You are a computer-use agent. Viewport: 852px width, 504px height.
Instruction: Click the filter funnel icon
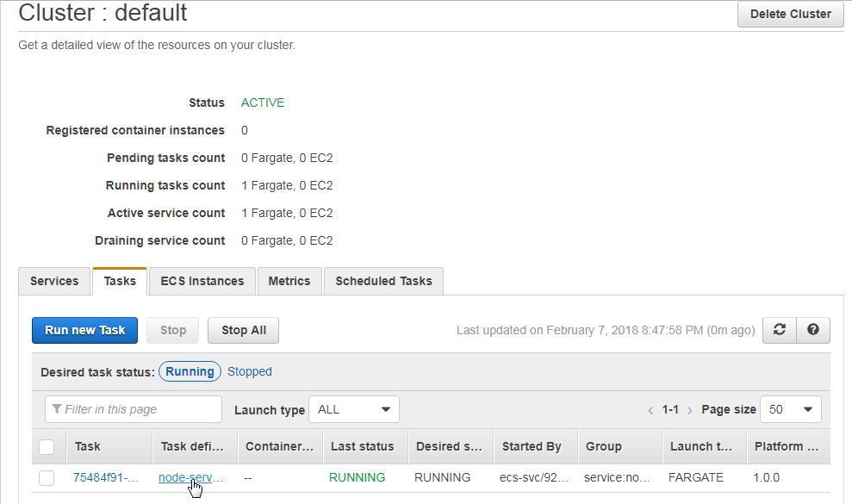[x=56, y=409]
